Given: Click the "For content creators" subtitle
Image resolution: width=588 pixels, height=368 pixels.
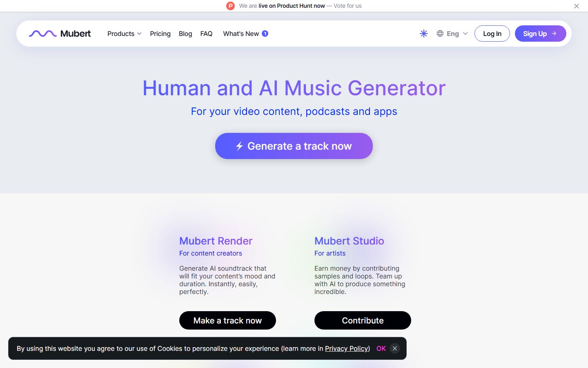Looking at the screenshot, I should 211,253.
